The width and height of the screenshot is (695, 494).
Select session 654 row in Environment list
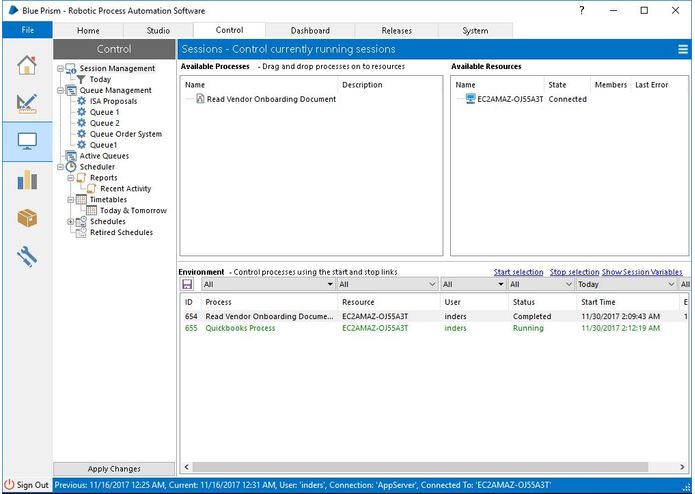click(x=434, y=316)
